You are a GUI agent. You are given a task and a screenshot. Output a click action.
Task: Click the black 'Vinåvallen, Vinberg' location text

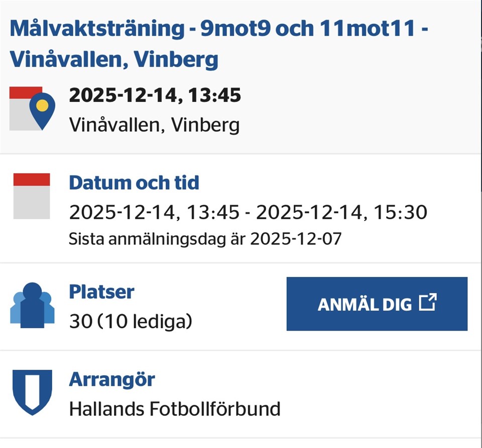tap(154, 125)
